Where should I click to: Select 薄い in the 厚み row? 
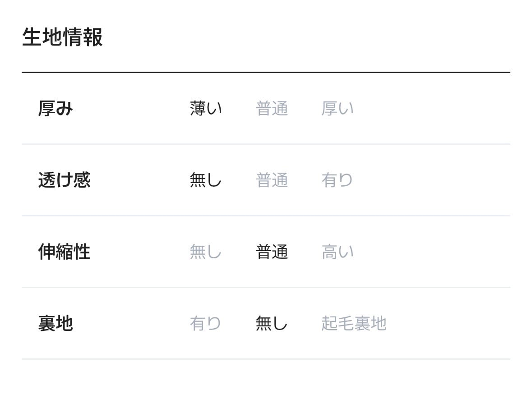[206, 109]
